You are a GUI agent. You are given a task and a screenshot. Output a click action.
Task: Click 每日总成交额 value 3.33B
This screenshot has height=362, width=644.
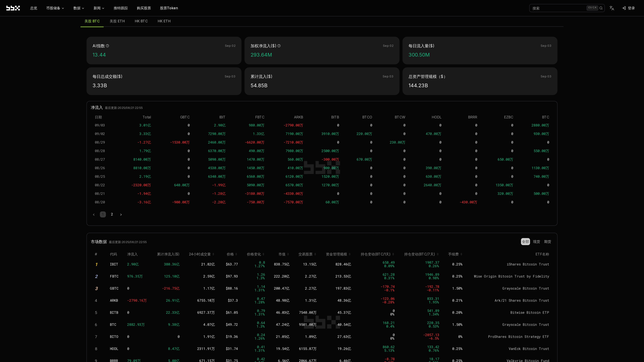[x=100, y=85]
